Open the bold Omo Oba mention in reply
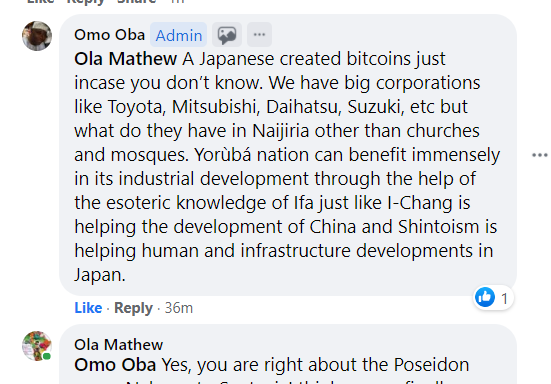The image size is (551, 384). pos(115,365)
